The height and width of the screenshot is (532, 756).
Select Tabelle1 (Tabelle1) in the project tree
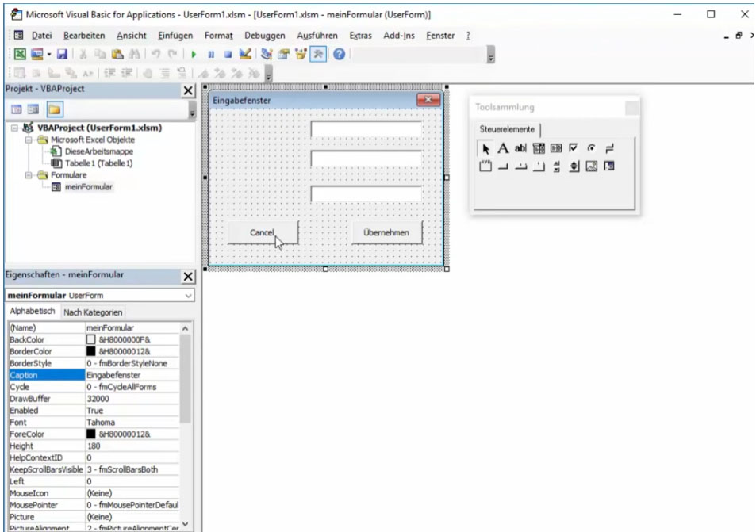click(99, 163)
